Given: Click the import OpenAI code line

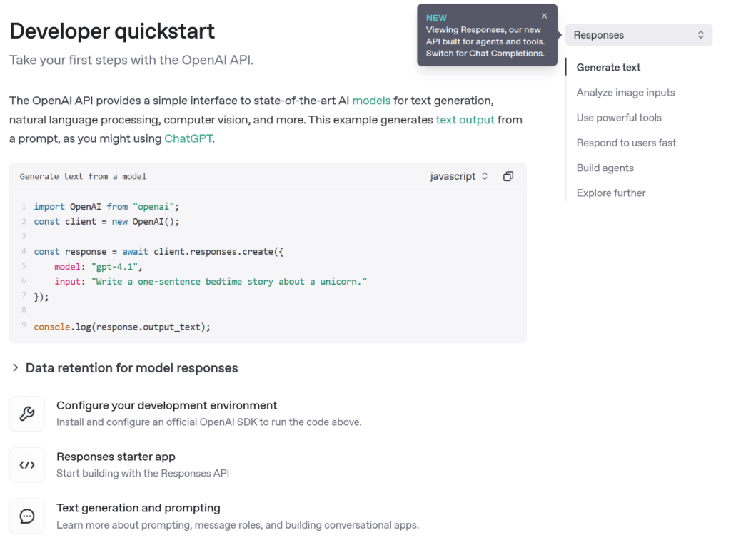Looking at the screenshot, I should (106, 206).
